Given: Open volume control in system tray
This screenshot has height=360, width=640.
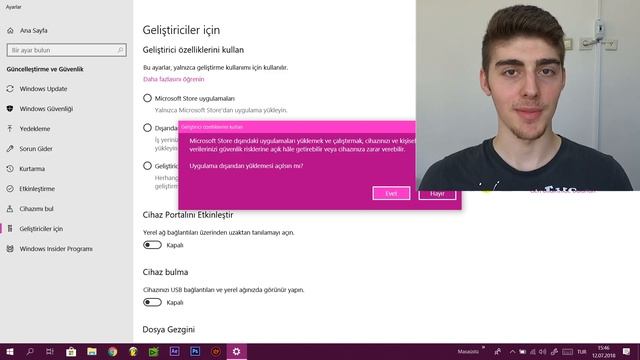Looking at the screenshot, I should click(x=542, y=351).
